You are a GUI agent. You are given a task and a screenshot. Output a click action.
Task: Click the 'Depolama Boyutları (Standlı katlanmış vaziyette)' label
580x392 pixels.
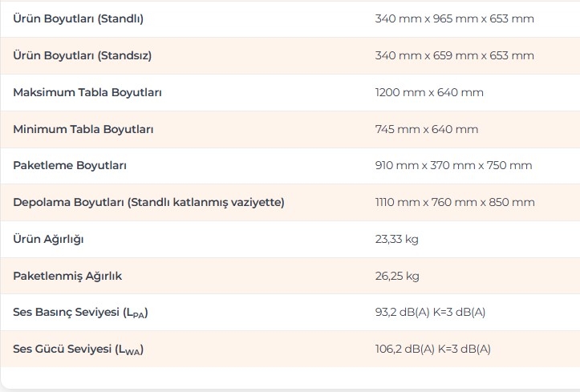click(x=148, y=202)
